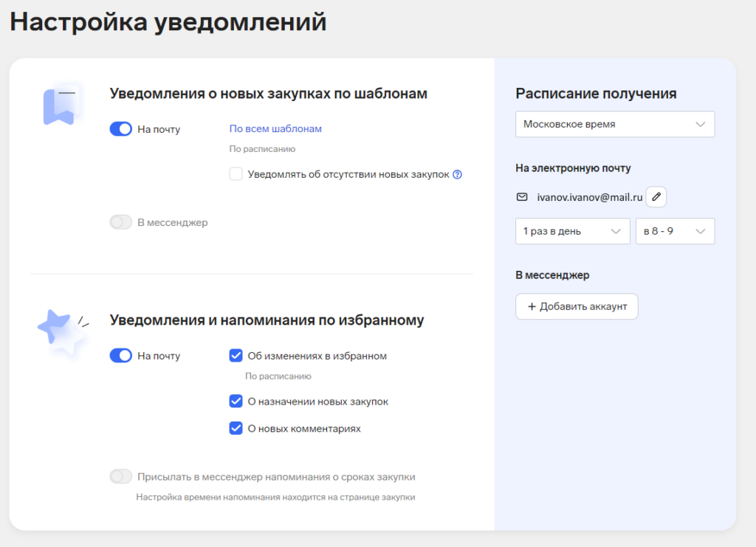Click the bookmark template illustration icon
This screenshot has width=756, height=547.
59,106
